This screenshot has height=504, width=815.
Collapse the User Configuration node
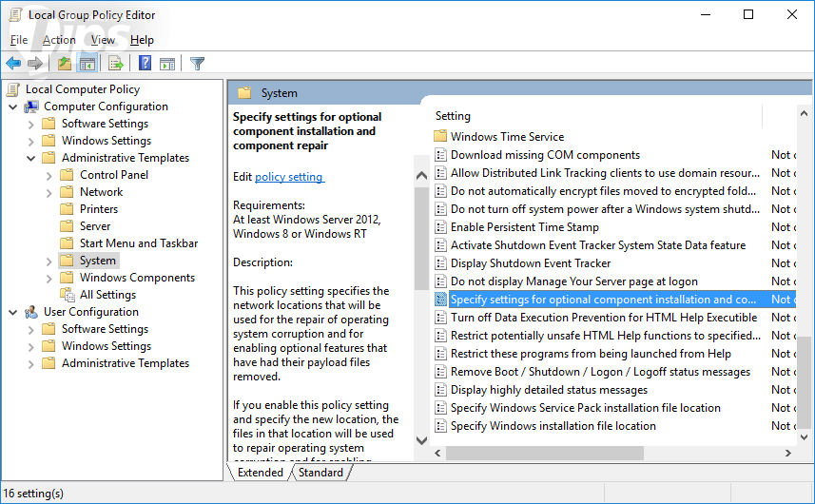point(13,312)
